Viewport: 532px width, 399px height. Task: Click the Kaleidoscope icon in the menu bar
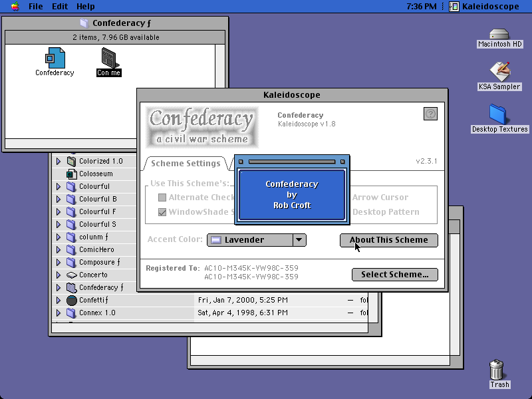pos(454,6)
